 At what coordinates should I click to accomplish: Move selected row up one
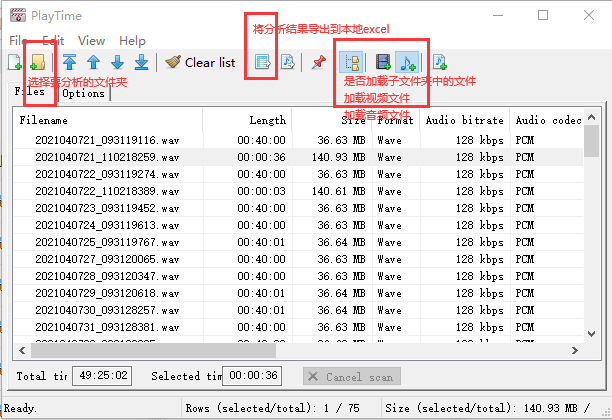click(x=94, y=62)
